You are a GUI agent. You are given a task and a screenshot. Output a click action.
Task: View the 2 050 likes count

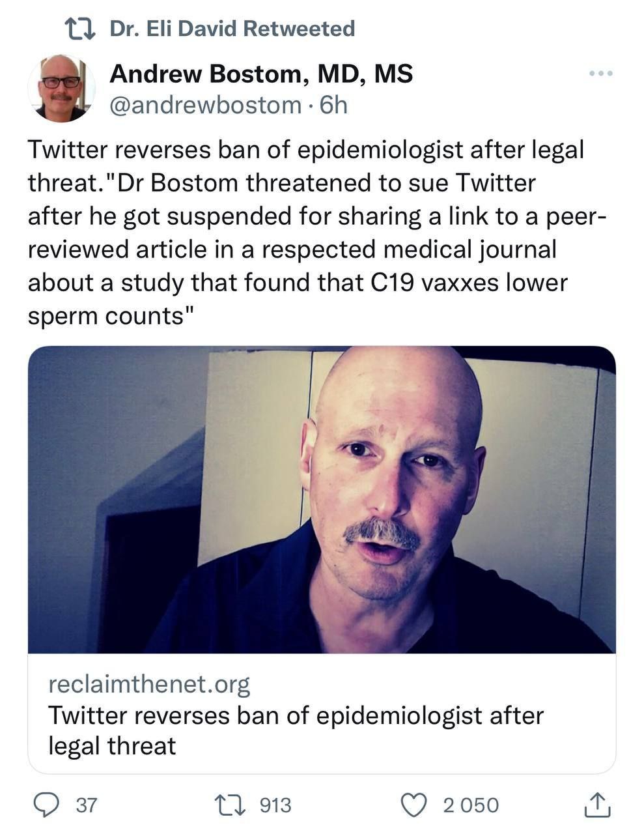coord(471,805)
